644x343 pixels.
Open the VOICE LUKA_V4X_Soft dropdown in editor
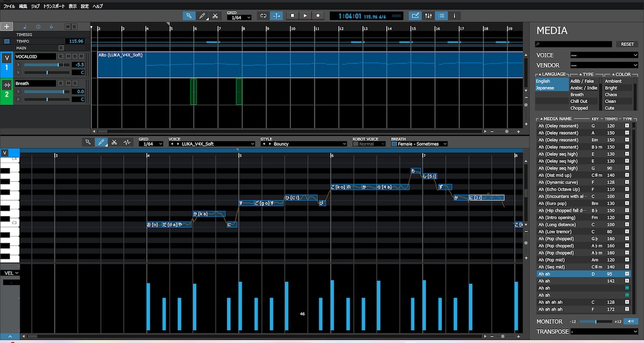click(212, 144)
